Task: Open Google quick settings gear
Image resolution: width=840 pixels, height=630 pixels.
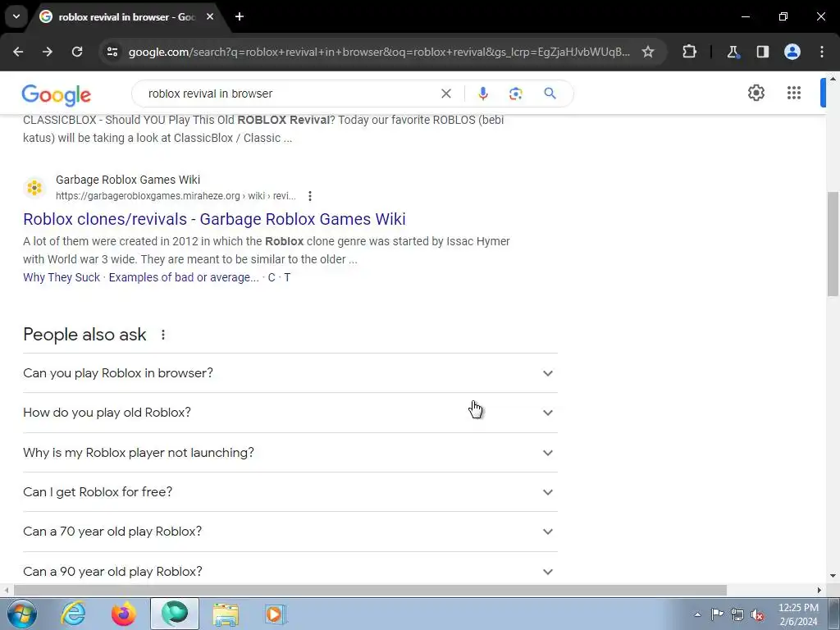Action: [756, 94]
